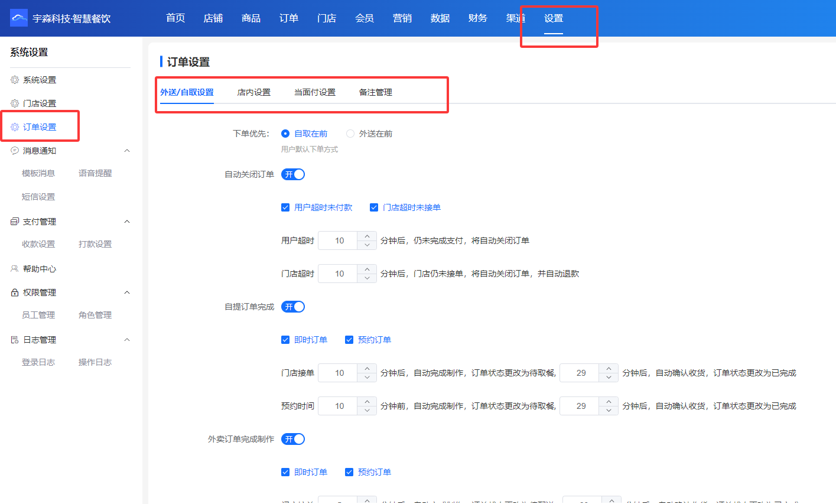Switch to 店内设置 tab
This screenshot has width=836, height=504.
(254, 92)
